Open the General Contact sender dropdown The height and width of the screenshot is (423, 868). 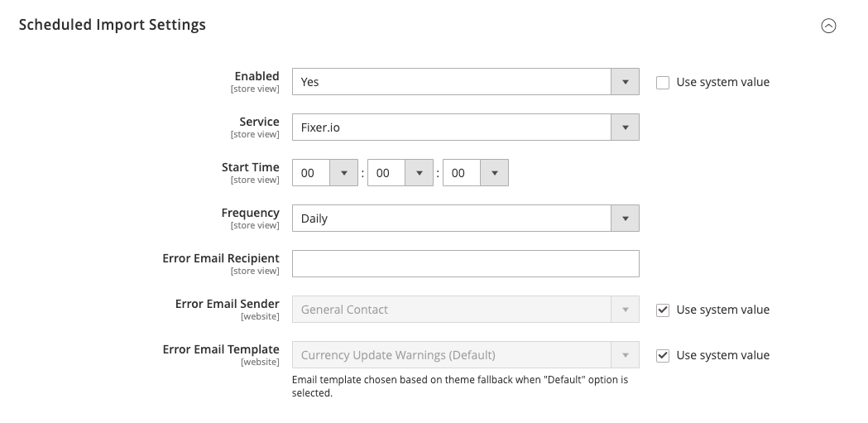pos(466,310)
